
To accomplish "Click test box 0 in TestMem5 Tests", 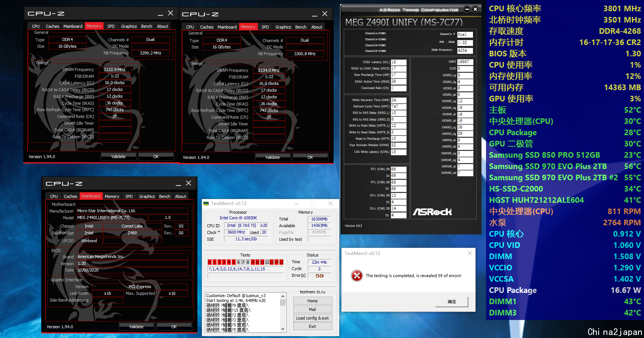I will pyautogui.click(x=210, y=262).
